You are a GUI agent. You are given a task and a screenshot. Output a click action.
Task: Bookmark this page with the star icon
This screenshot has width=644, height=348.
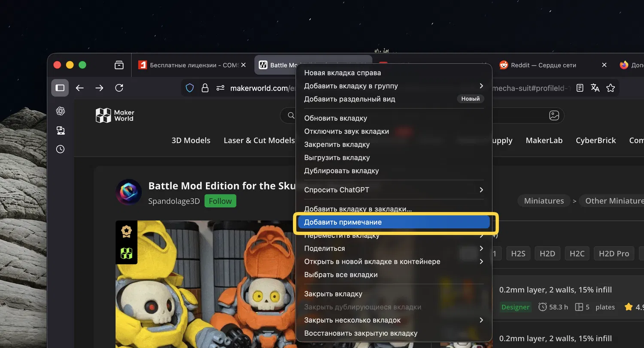click(611, 88)
